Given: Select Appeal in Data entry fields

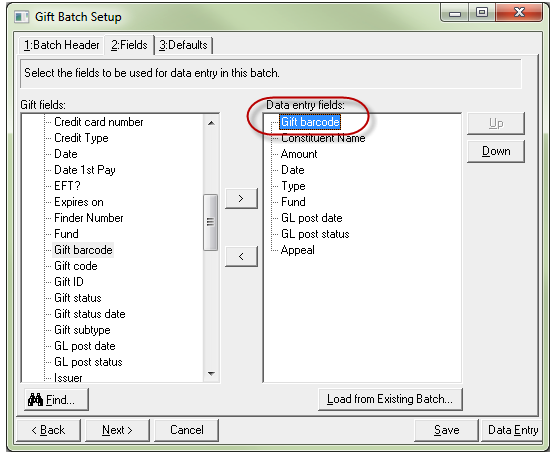Looking at the screenshot, I should (x=297, y=250).
